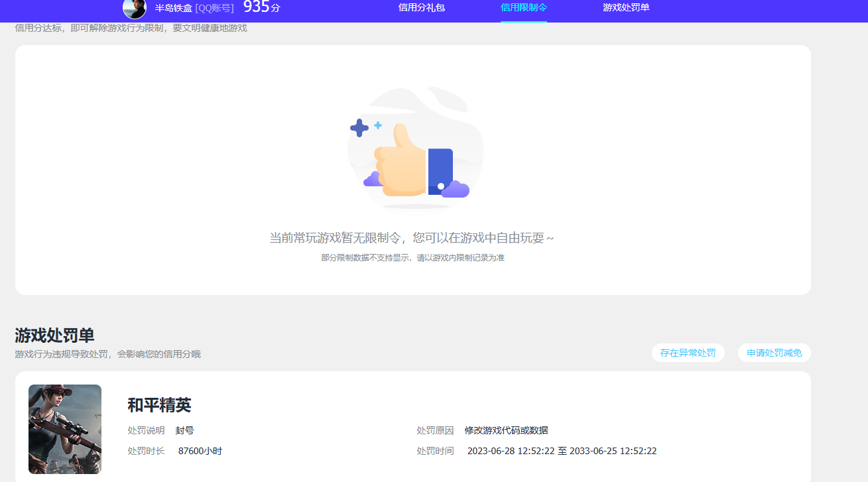868x482 pixels.
Task: Switch to 游戏处罚单 tab in header
Action: click(x=626, y=8)
